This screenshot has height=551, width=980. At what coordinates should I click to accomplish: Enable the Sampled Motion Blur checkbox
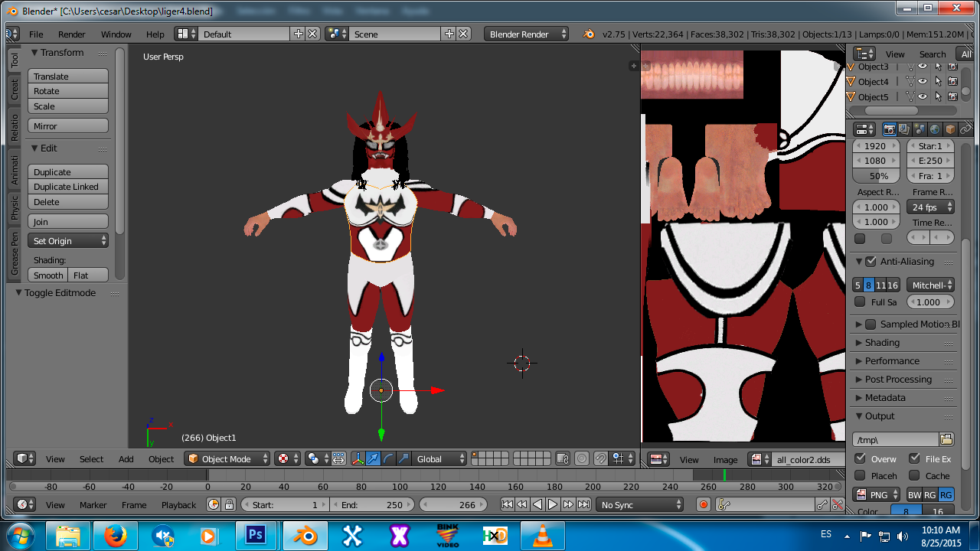(871, 324)
